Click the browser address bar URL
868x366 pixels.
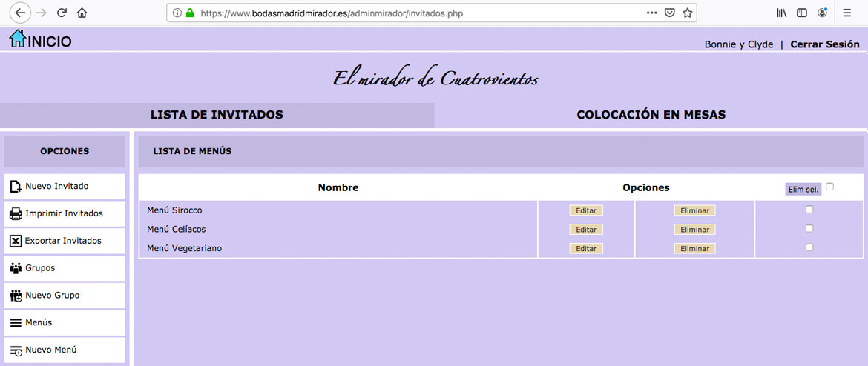[332, 13]
